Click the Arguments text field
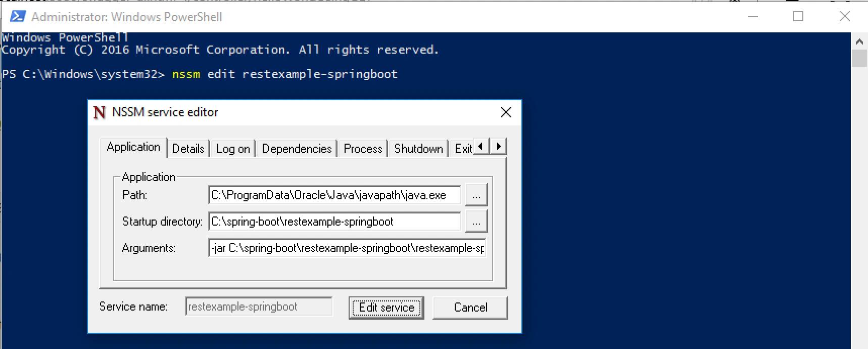The height and width of the screenshot is (349, 868). [x=347, y=248]
